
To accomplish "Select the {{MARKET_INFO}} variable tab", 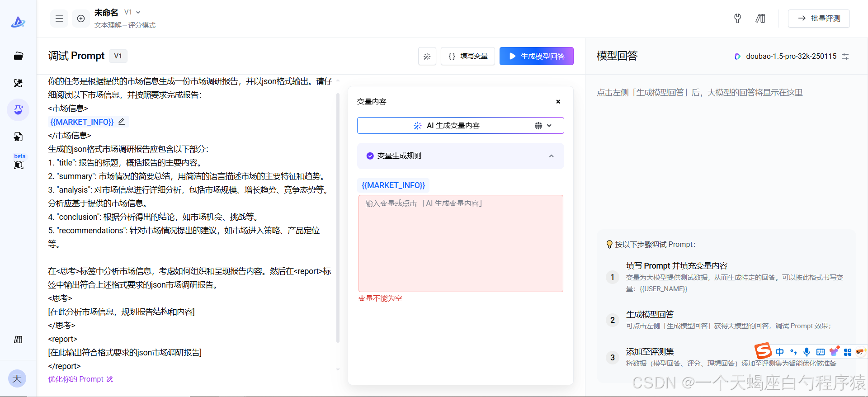I will pos(393,185).
